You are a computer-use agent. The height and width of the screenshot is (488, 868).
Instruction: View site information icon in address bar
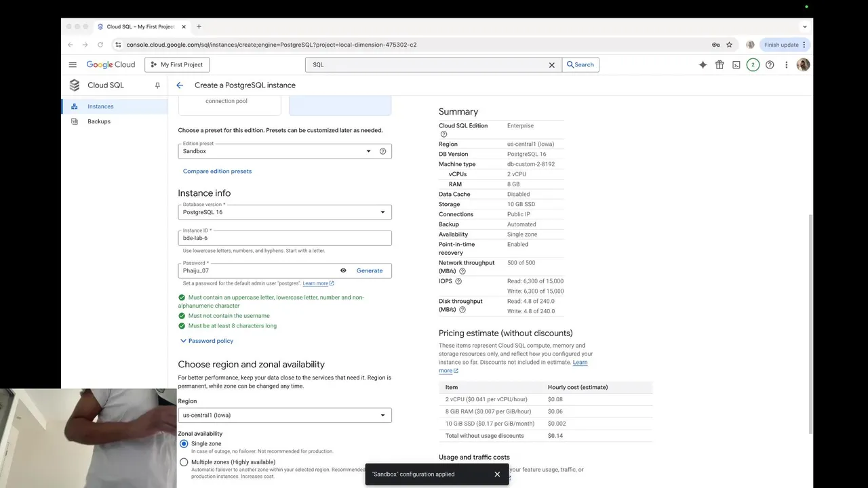coord(118,45)
